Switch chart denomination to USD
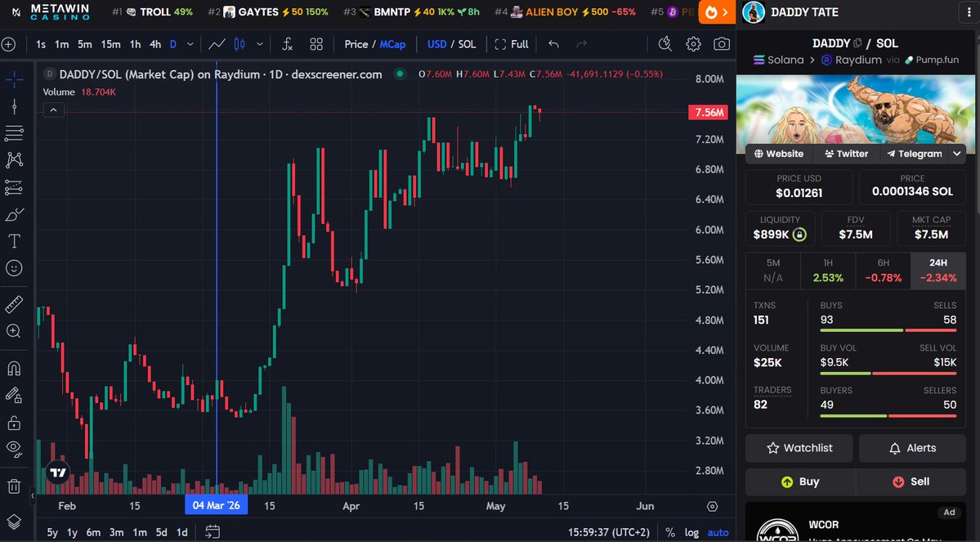980x542 pixels. [x=437, y=44]
